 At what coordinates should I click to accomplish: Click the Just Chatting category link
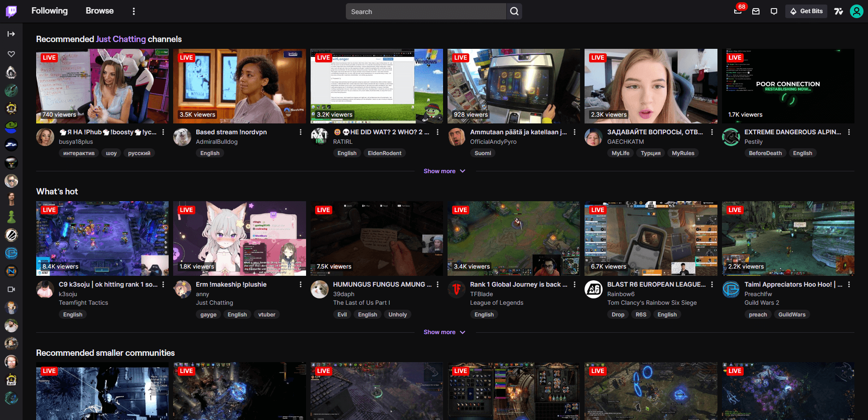(x=121, y=39)
